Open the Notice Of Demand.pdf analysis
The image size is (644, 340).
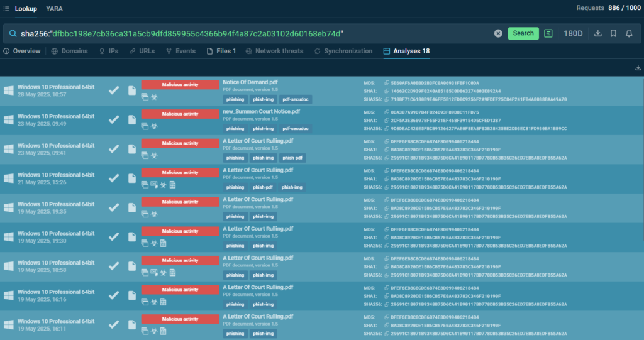point(250,82)
